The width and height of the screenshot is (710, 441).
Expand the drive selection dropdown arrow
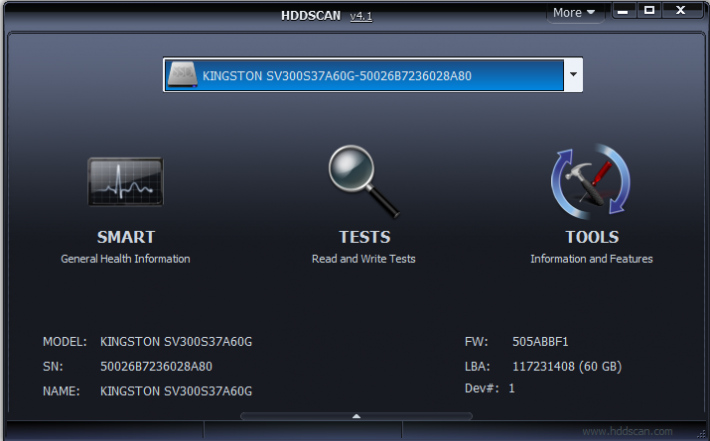click(x=573, y=75)
